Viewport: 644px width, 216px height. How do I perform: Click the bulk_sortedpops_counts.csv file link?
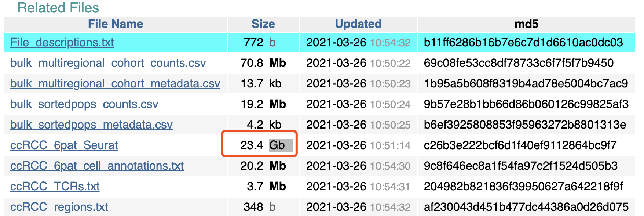84,104
